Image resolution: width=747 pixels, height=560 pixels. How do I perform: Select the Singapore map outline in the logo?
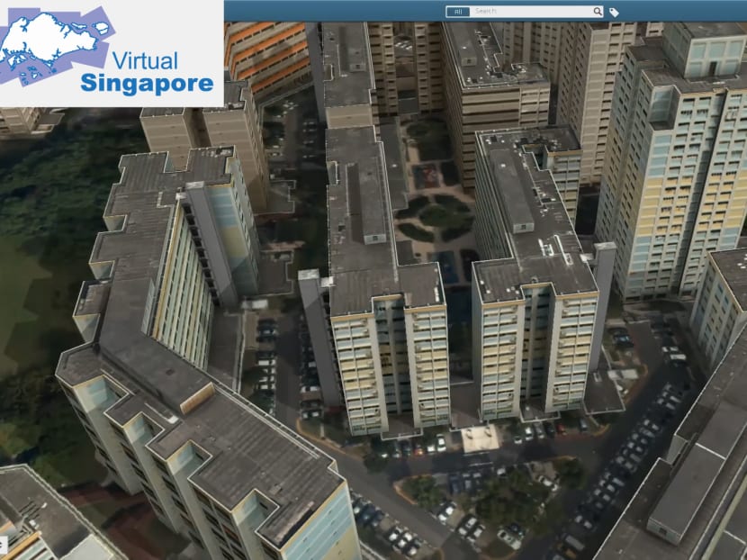(45, 41)
